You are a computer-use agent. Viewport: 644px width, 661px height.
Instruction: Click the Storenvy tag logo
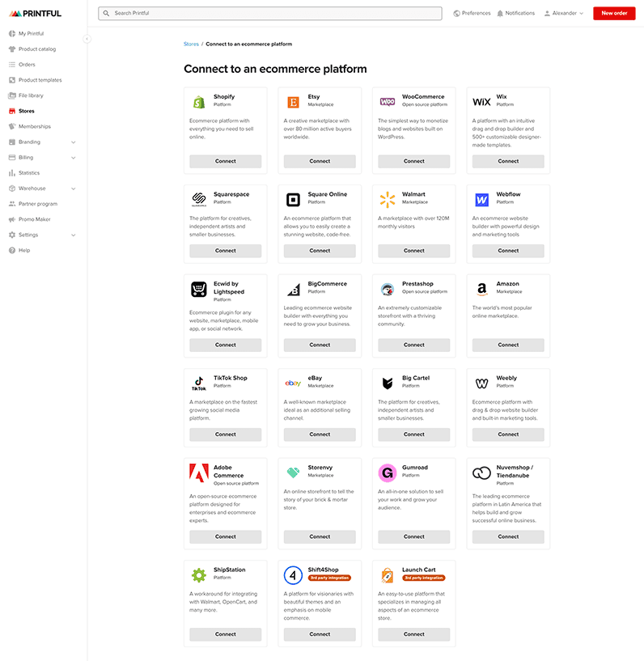point(293,472)
